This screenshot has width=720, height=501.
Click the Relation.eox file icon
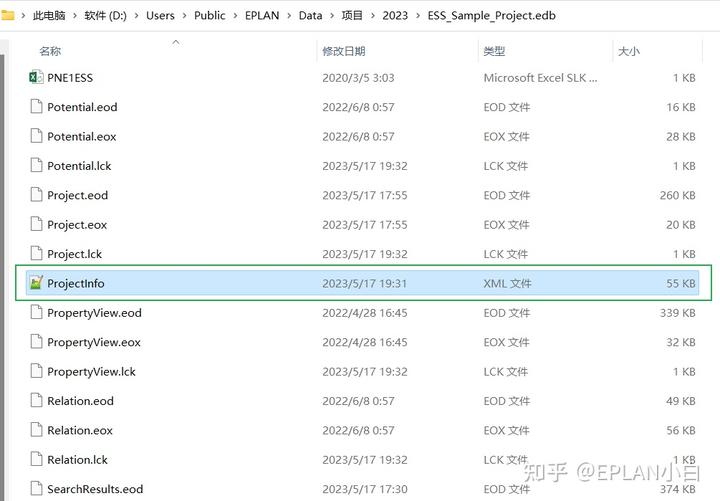coord(36,430)
